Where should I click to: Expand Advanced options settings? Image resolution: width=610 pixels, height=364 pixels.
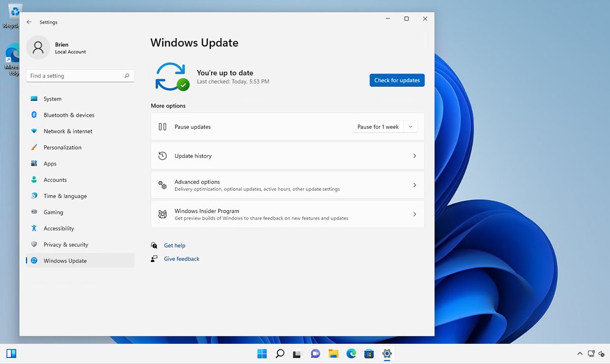tap(287, 185)
